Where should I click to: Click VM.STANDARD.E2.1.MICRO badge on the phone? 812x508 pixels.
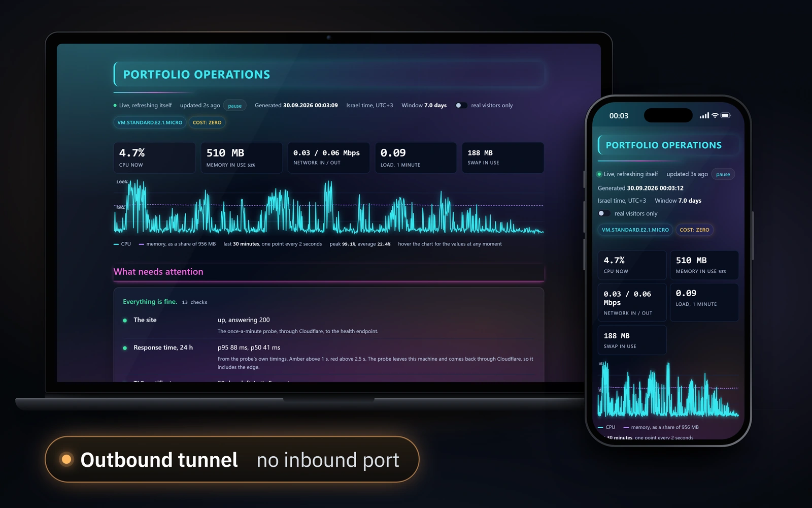click(x=635, y=230)
